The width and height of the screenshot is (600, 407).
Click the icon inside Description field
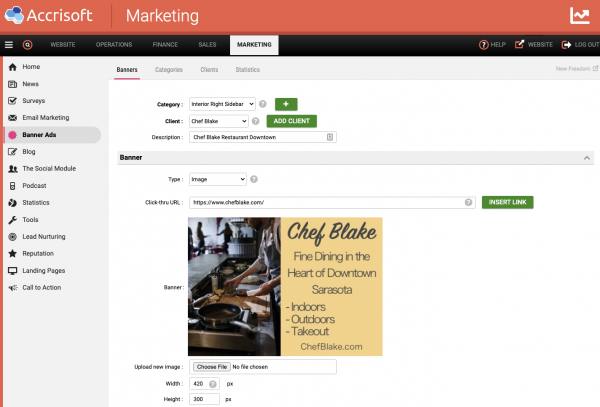330,137
